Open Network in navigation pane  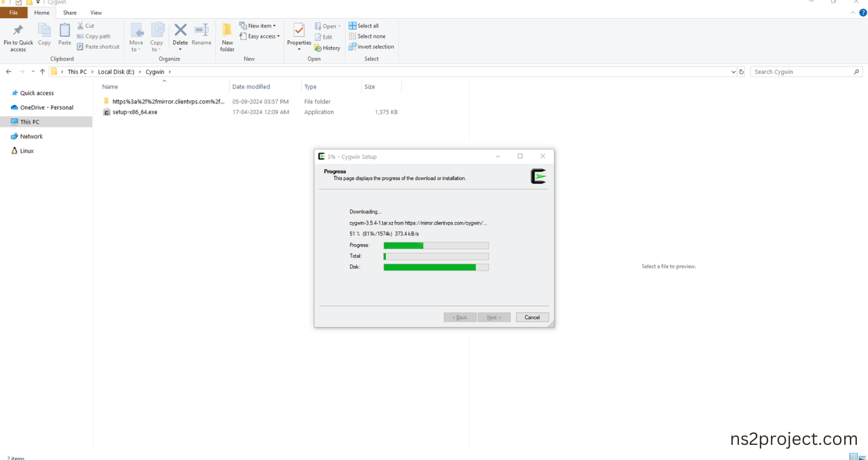[32, 137]
